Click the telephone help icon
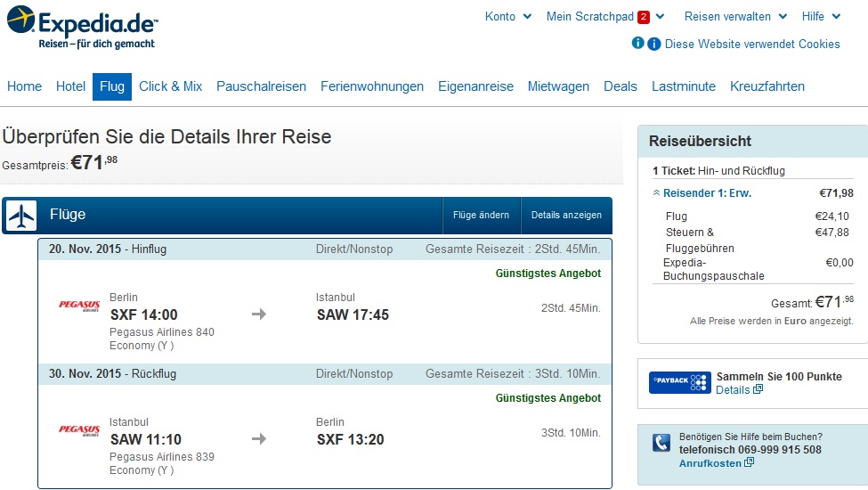This screenshot has width=868, height=490. (x=661, y=443)
